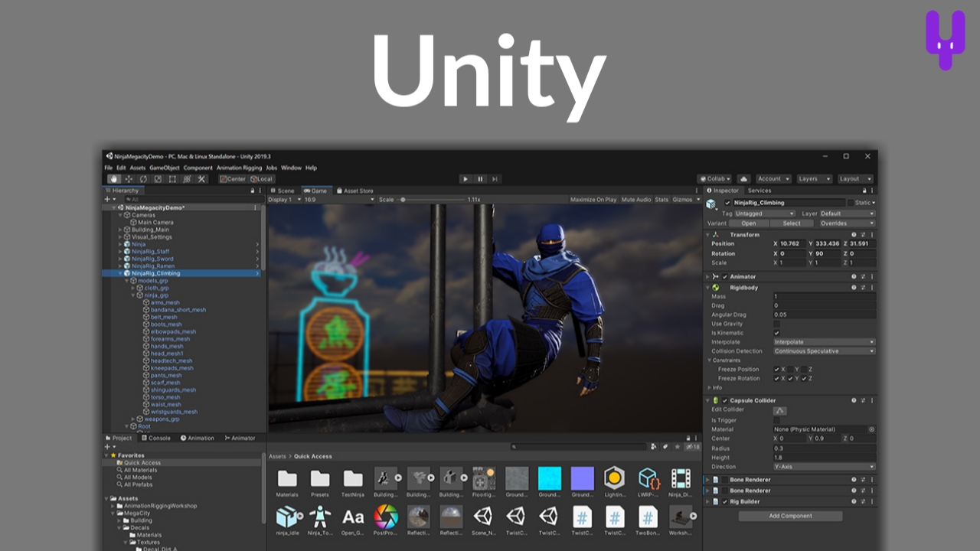Open the Overrides dropdown

pos(847,223)
